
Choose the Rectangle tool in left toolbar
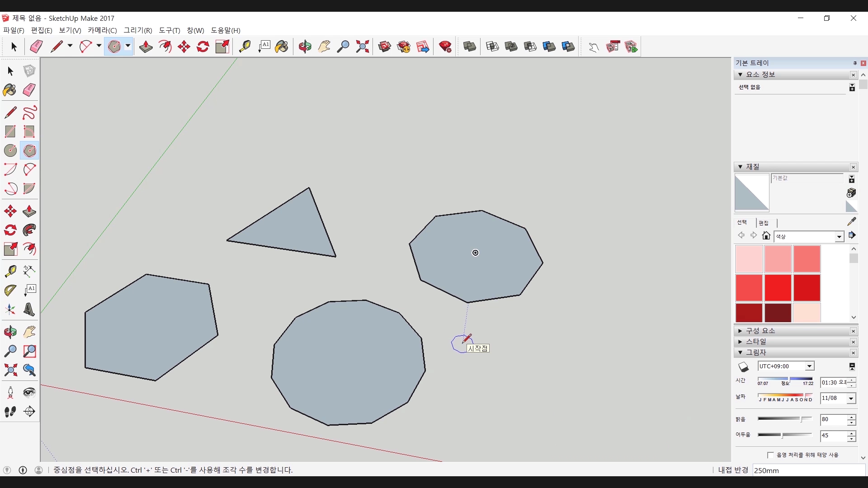10,131
